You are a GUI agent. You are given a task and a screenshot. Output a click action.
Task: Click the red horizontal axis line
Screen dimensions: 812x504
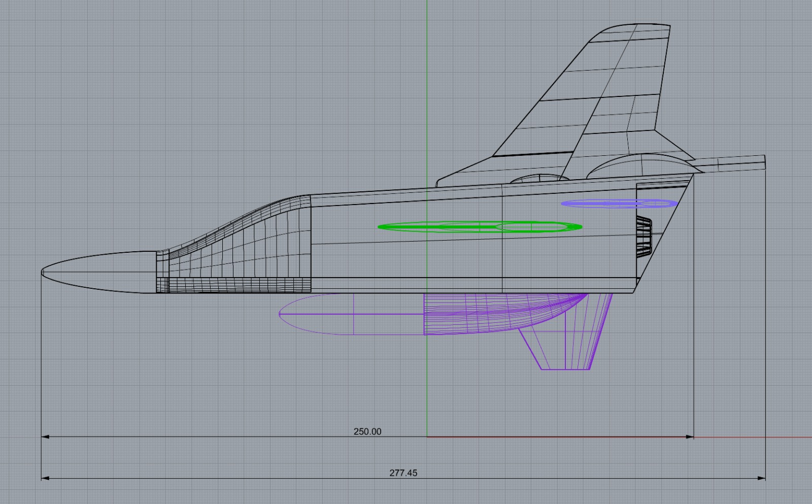(751, 437)
